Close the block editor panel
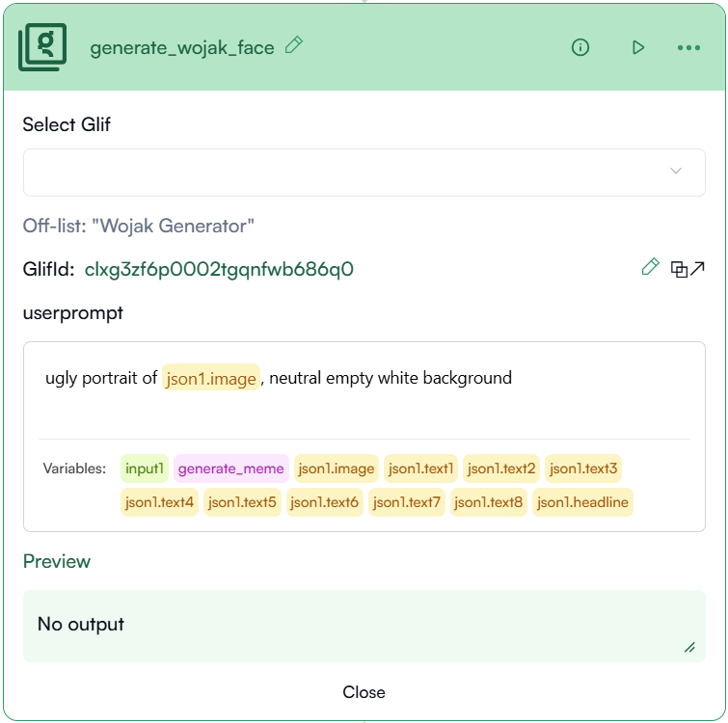The image size is (728, 723). 364,692
